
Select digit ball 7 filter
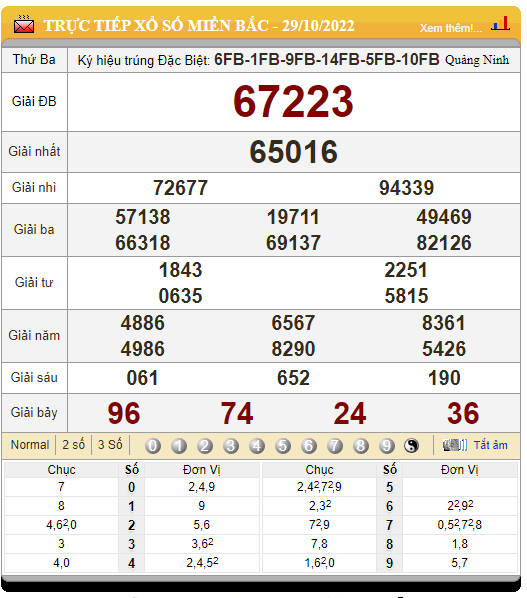coord(334,445)
